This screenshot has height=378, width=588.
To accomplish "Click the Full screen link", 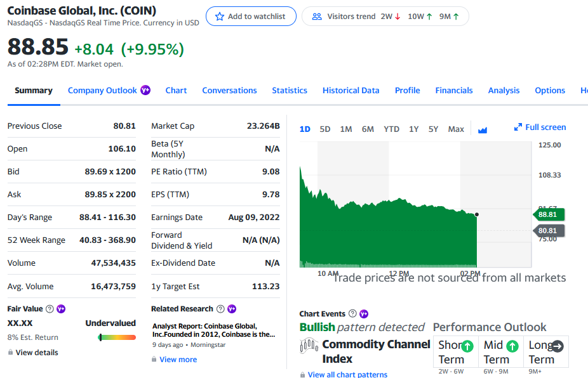I will pyautogui.click(x=545, y=127).
